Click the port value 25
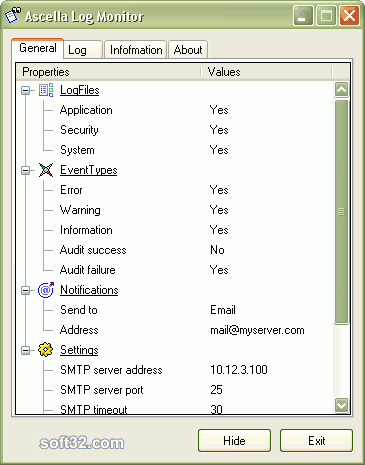The height and width of the screenshot is (465, 365). pyautogui.click(x=216, y=390)
